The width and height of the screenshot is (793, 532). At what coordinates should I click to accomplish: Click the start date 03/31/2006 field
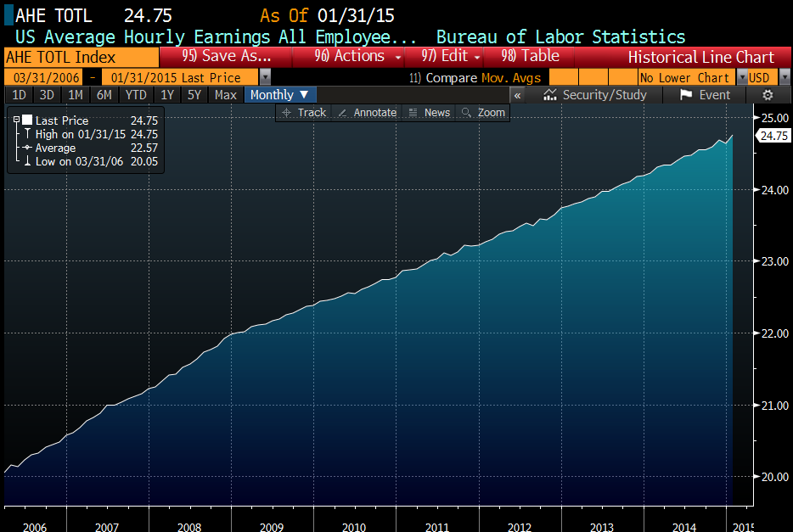tap(42, 77)
